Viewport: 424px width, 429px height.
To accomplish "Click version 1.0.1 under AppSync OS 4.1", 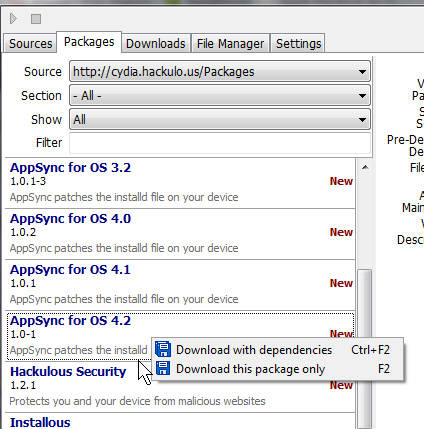I will point(23,283).
